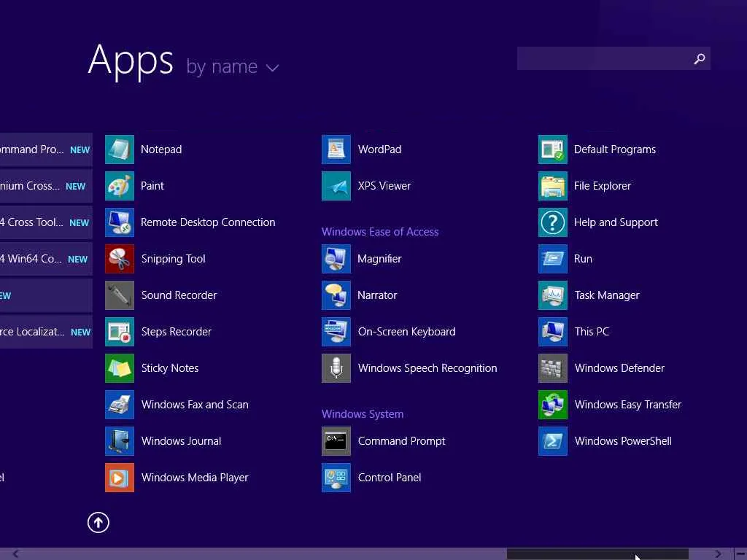
Task: Open Sticky Notes icon
Action: coord(119,368)
